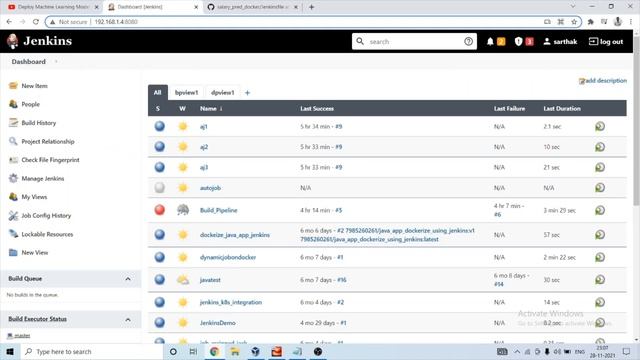The width and height of the screenshot is (640, 360).
Task: Open Task View on taskbar
Action: pyautogui.click(x=193, y=351)
